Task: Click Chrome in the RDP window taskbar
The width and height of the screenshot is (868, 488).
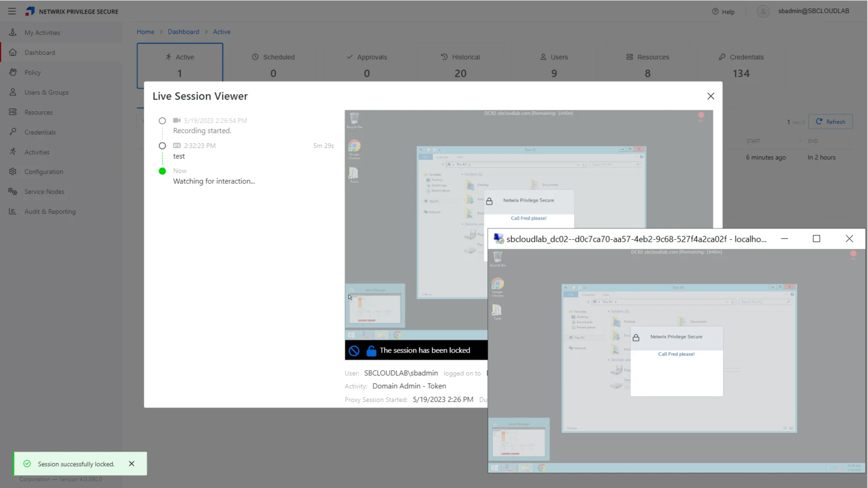Action: (542, 468)
